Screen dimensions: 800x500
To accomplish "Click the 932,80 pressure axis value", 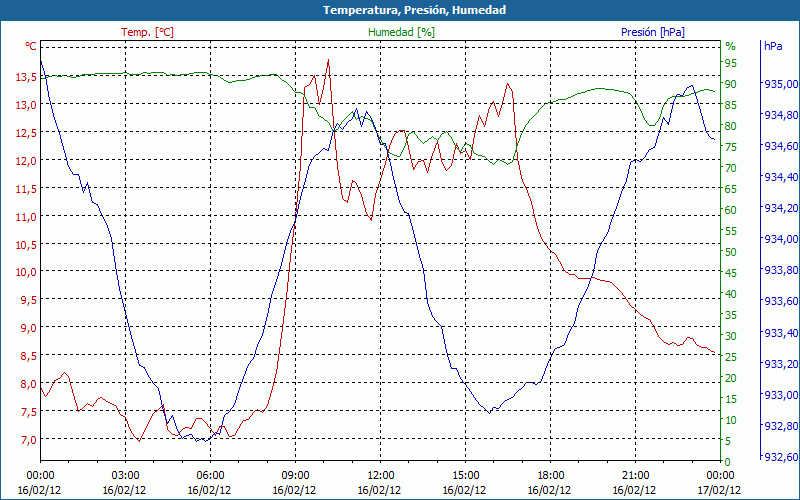I will click(x=781, y=426).
